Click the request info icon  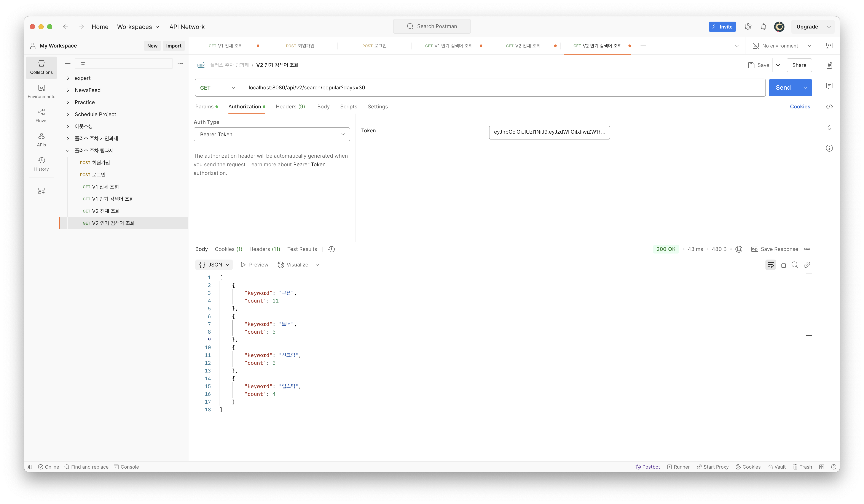coord(829,148)
